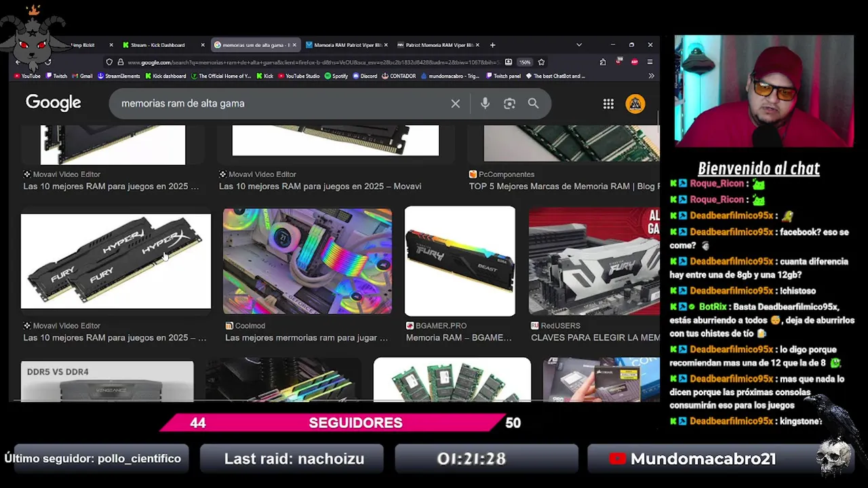Open the StreamElements bookmark
868x488 pixels.
click(119, 76)
